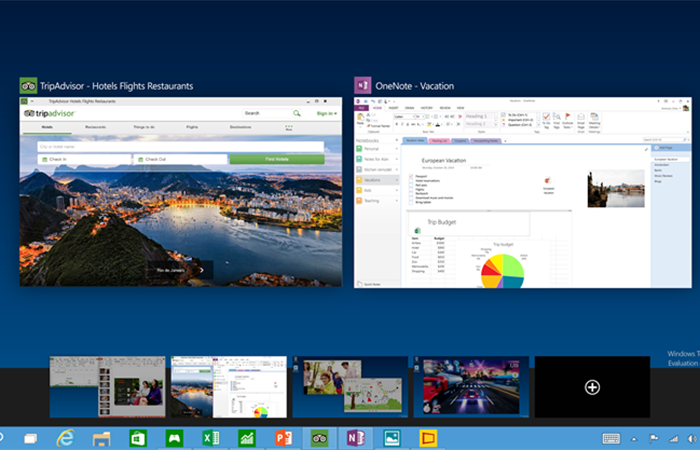Viewport: 700px width, 450px height.
Task: Click the OneNote highlight color button
Action: pyautogui.click(x=429, y=125)
